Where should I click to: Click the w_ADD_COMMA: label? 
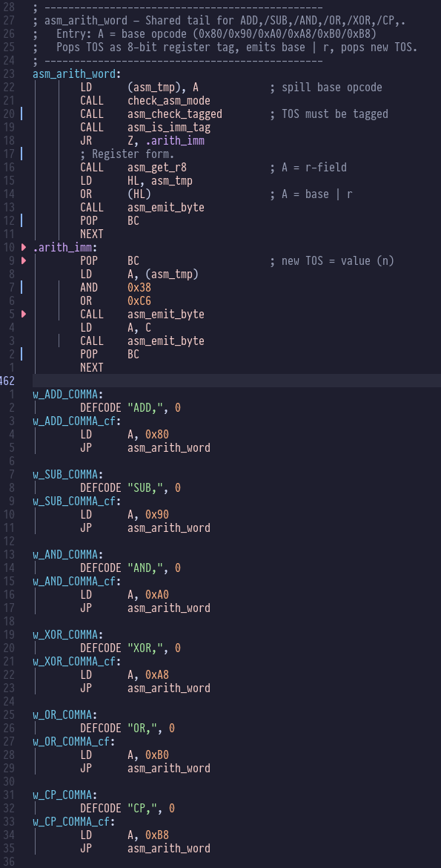[x=68, y=394]
